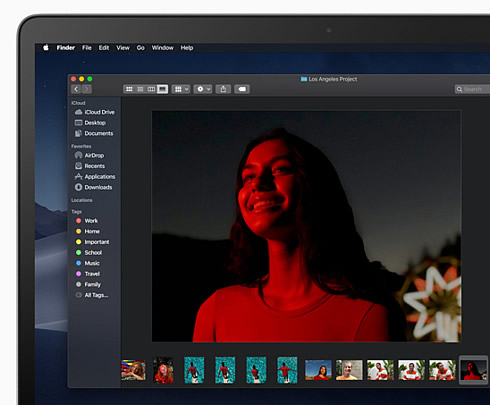Open the Finder menu in menu bar
Viewport: 490px width, 405px height.
pyautogui.click(x=66, y=48)
